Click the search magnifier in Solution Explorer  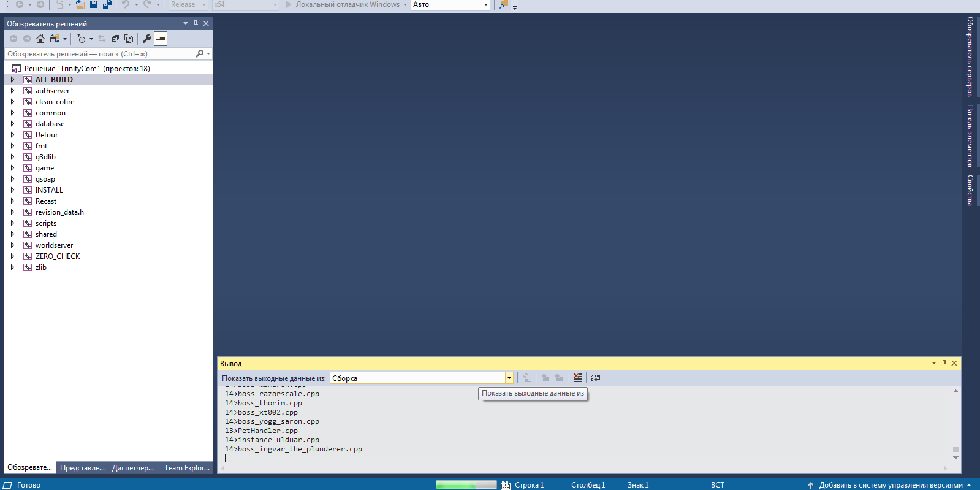[x=199, y=54]
